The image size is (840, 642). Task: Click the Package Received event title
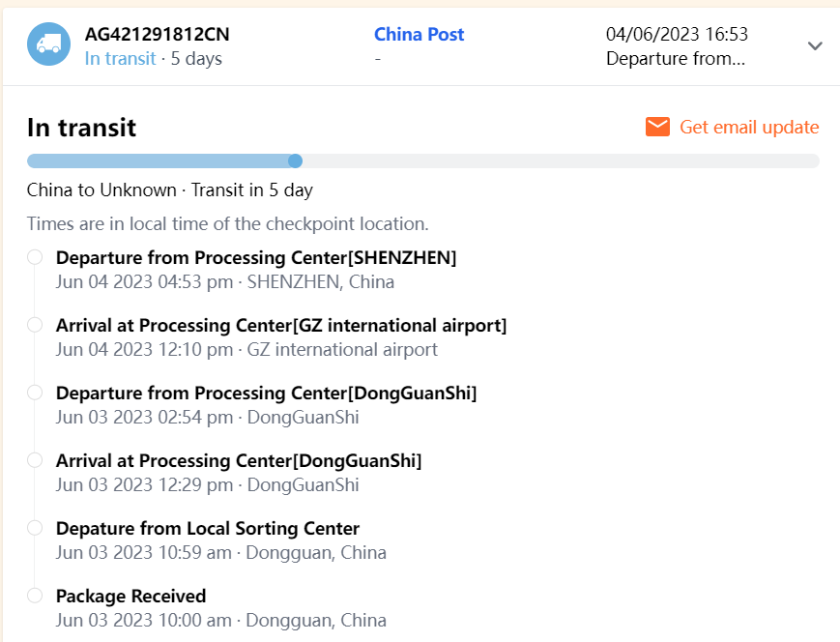pyautogui.click(x=130, y=596)
